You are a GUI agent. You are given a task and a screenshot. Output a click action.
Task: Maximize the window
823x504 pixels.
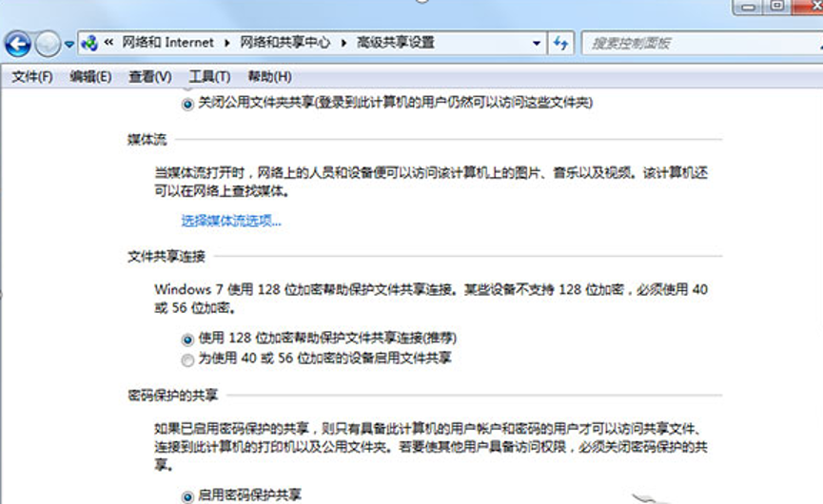tap(777, 7)
